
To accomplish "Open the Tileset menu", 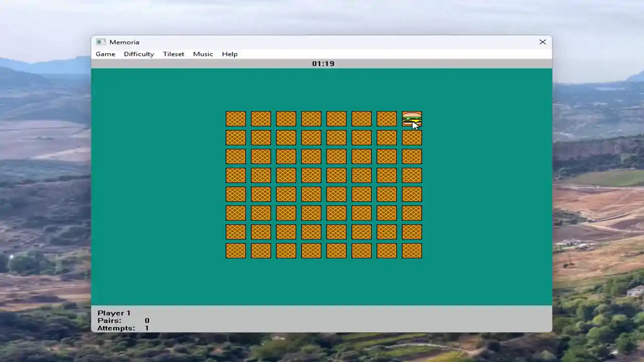I will tap(174, 54).
